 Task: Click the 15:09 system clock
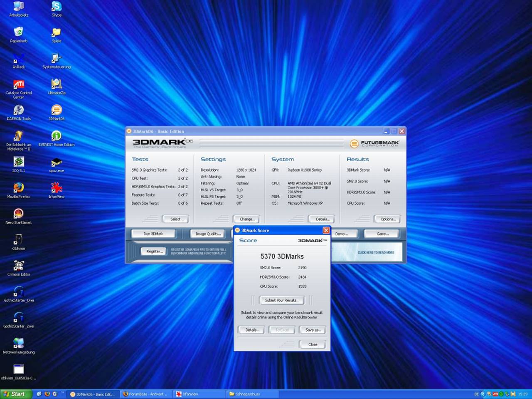522,394
